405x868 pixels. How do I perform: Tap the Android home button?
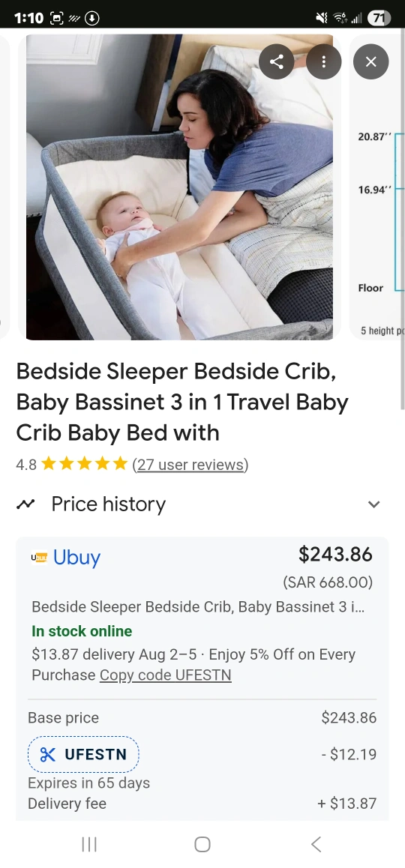point(202,844)
